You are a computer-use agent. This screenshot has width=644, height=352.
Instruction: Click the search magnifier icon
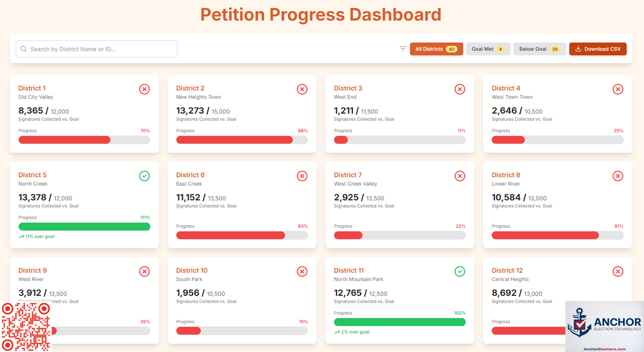pyautogui.click(x=24, y=49)
